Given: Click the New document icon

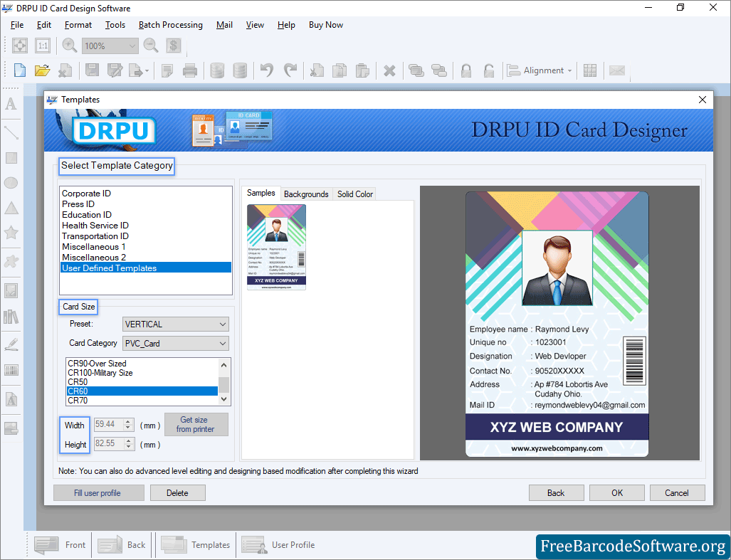Looking at the screenshot, I should (20, 70).
